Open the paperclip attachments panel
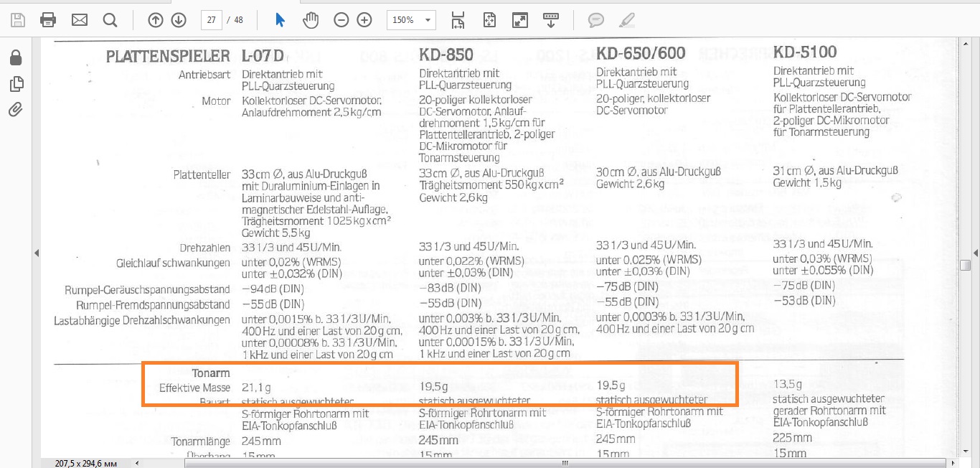 16,110
